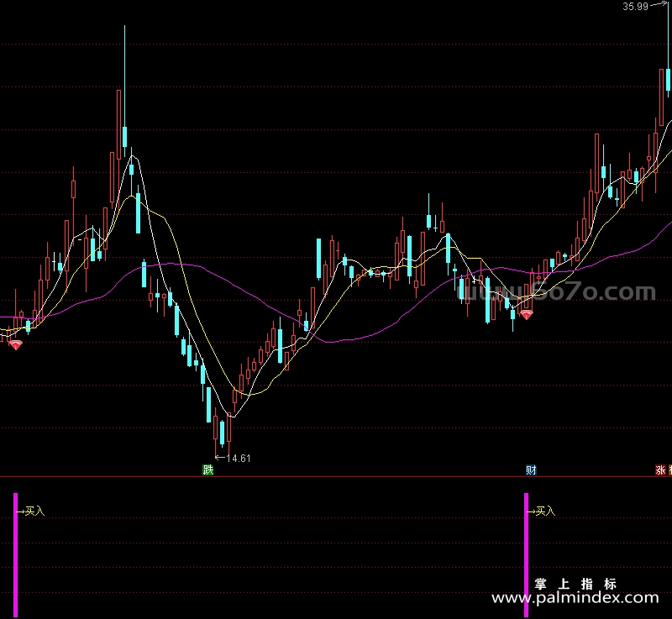Select the red diamond signal at chart start
672x619 pixels.
[15, 345]
